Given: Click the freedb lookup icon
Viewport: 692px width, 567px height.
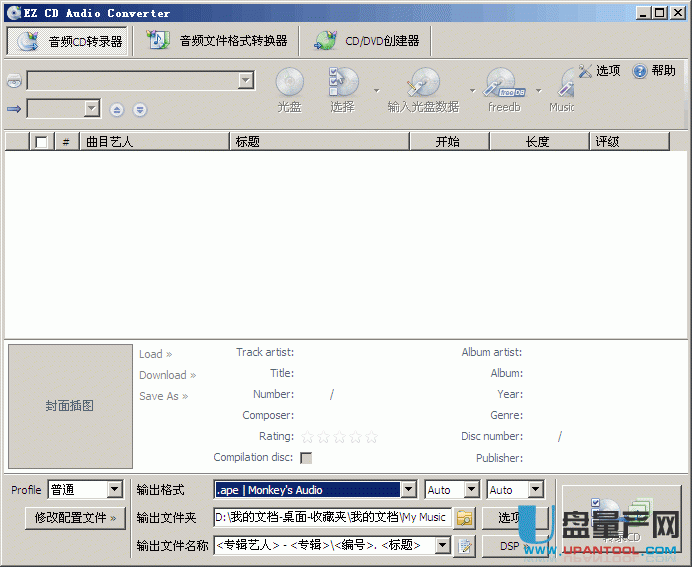Looking at the screenshot, I should click(x=504, y=90).
